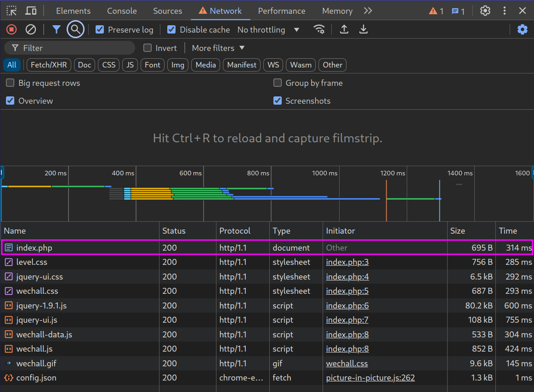Switch to the Elements tab

(73, 11)
